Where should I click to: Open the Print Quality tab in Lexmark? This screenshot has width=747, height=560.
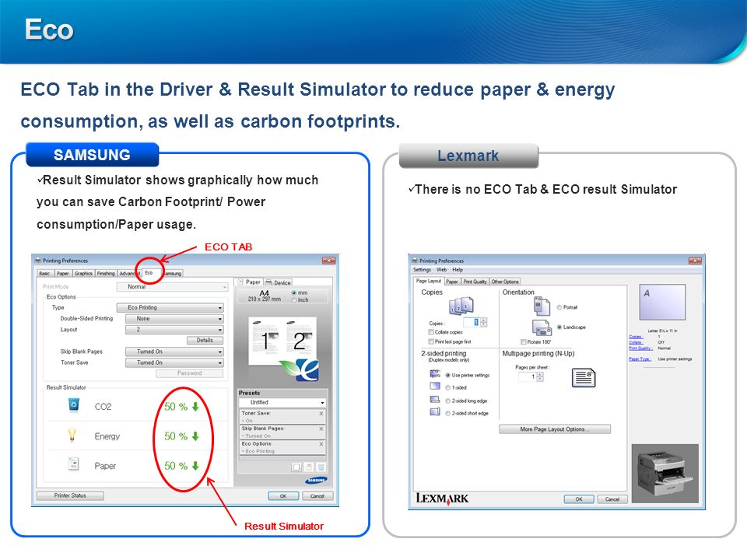coord(475,282)
